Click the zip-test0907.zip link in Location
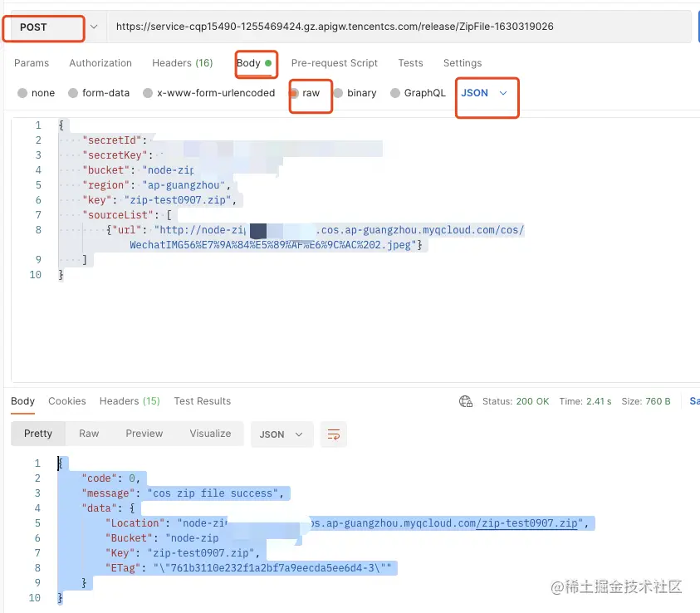Viewport: 700px width, 613px height. tap(526, 523)
